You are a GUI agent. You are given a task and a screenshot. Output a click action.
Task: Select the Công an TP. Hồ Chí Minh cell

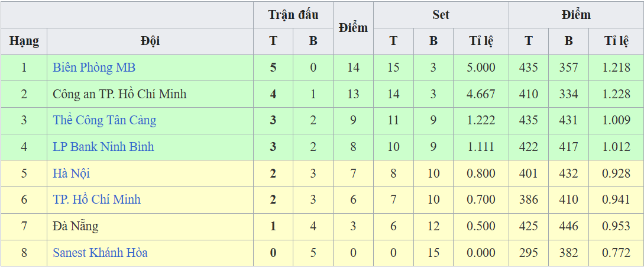(x=119, y=94)
